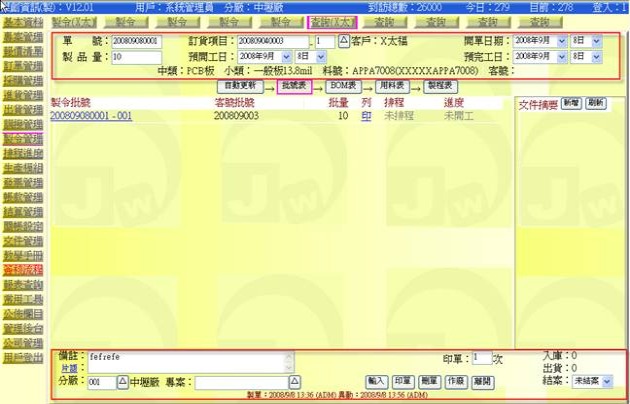This screenshot has width=630, height=404.
Task: Click the 新增 button in 文件摘要 panel
Action: pyautogui.click(x=571, y=103)
